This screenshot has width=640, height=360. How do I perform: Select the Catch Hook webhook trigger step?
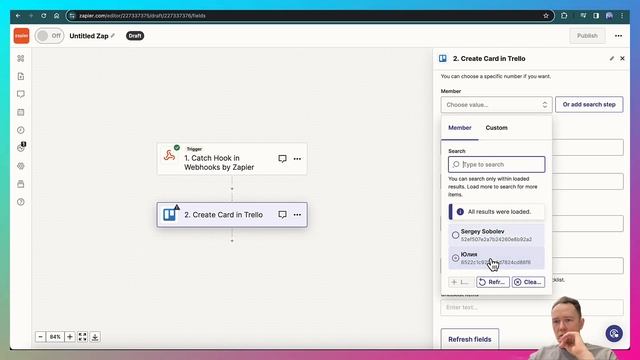[232, 159]
